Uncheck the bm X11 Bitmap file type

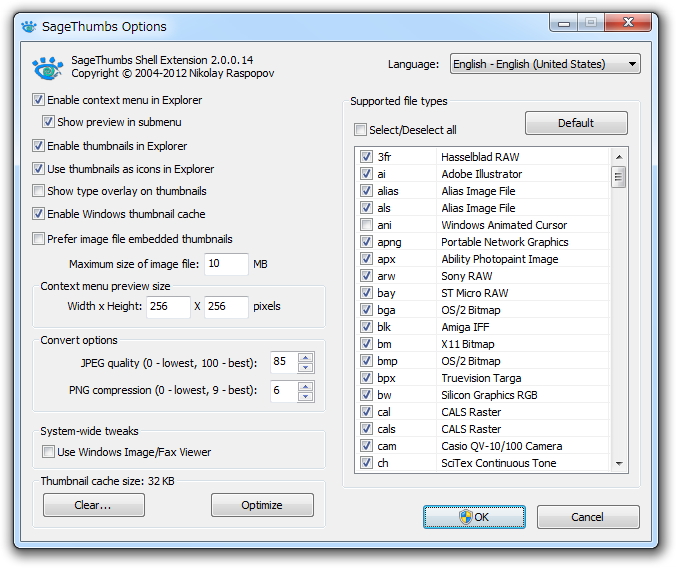point(366,344)
